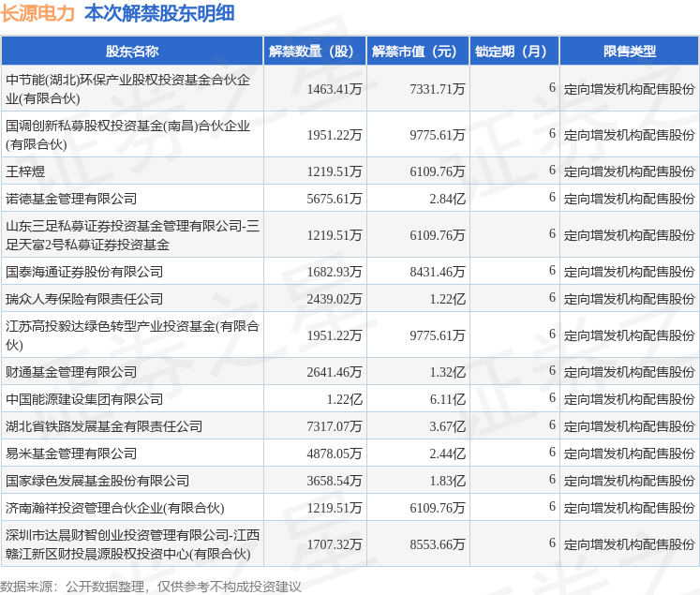Viewport: 700px width, 595px height.
Task: Click shareholder 济南瀚祥投资管理合伙企业(有限合伙)
Action: point(114,508)
